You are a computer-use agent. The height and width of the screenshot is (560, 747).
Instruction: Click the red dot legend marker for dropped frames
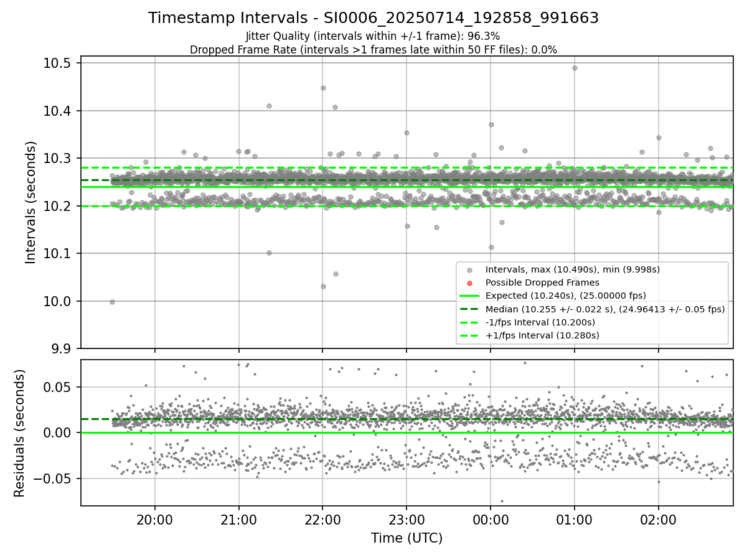coord(470,283)
